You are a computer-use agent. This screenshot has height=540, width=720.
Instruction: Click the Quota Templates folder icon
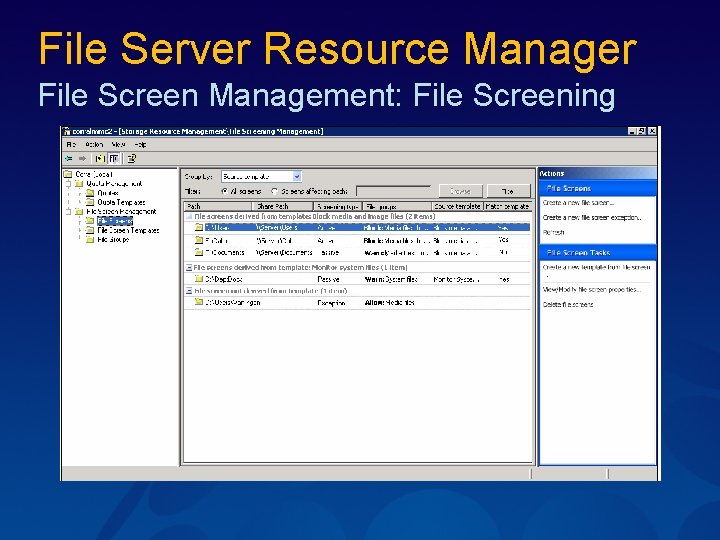90,202
